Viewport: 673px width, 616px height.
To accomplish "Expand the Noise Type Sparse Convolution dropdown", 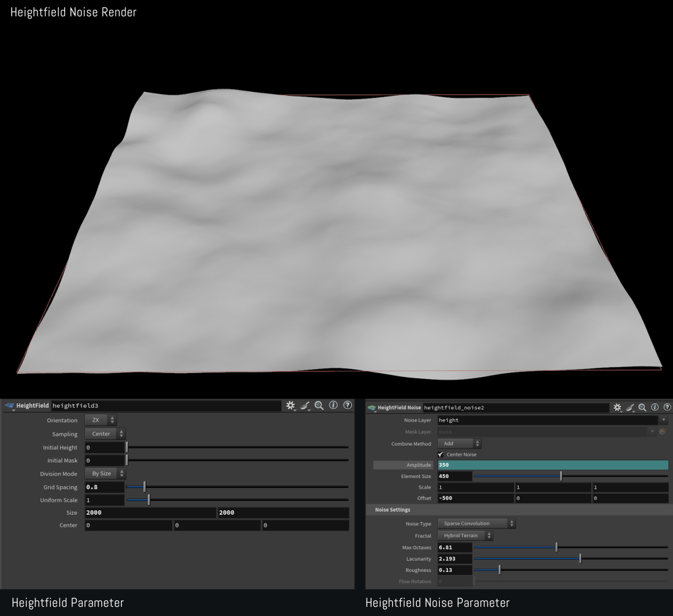I will pos(476,523).
